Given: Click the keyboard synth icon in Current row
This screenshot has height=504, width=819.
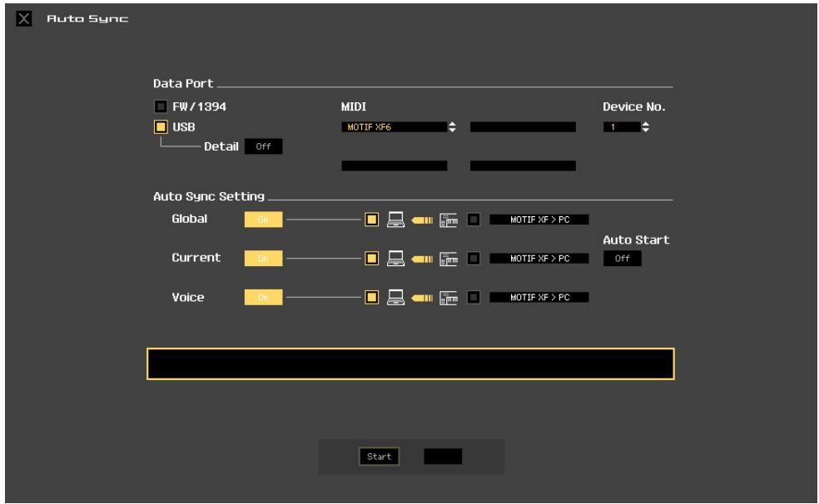Looking at the screenshot, I should 448,259.
